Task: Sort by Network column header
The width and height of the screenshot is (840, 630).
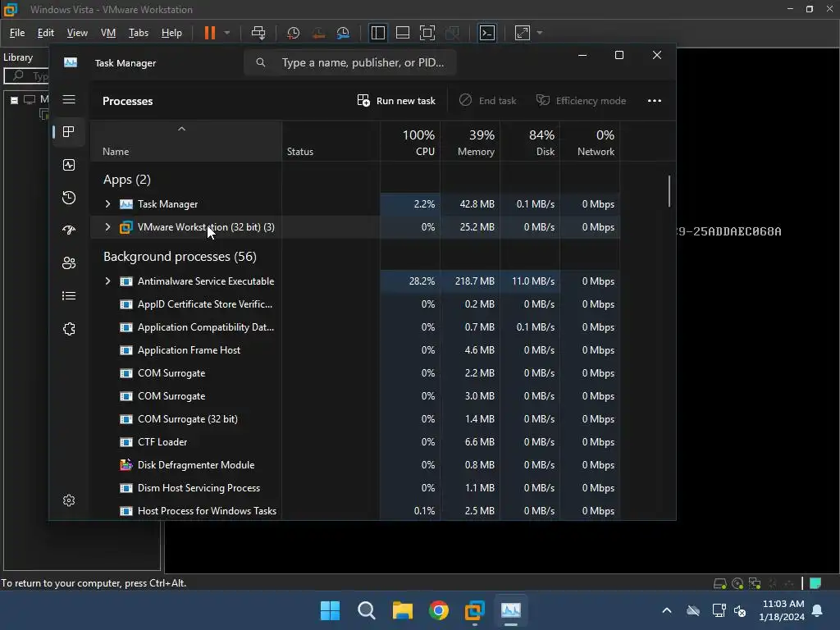Action: tap(591, 142)
